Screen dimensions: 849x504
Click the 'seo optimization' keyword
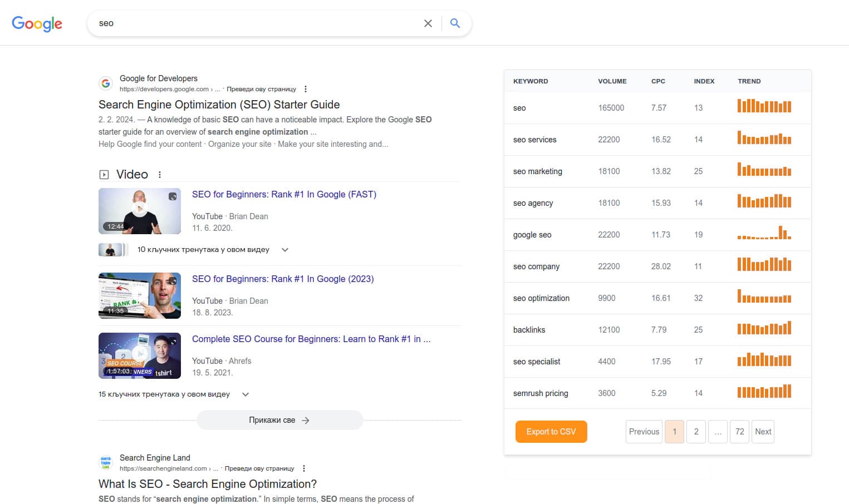pyautogui.click(x=541, y=298)
